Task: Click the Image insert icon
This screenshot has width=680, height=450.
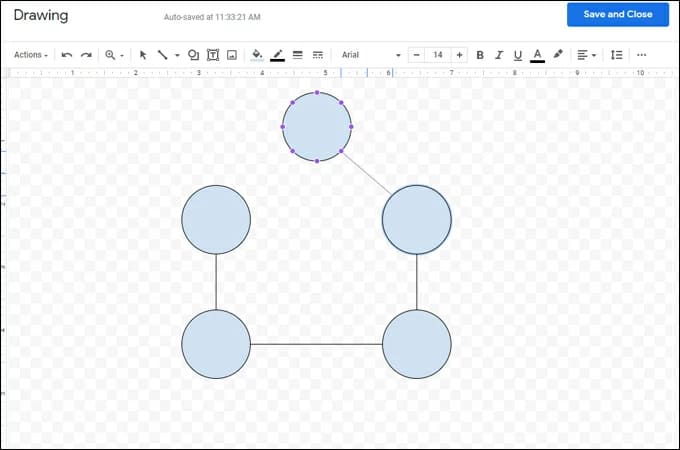Action: pos(232,55)
